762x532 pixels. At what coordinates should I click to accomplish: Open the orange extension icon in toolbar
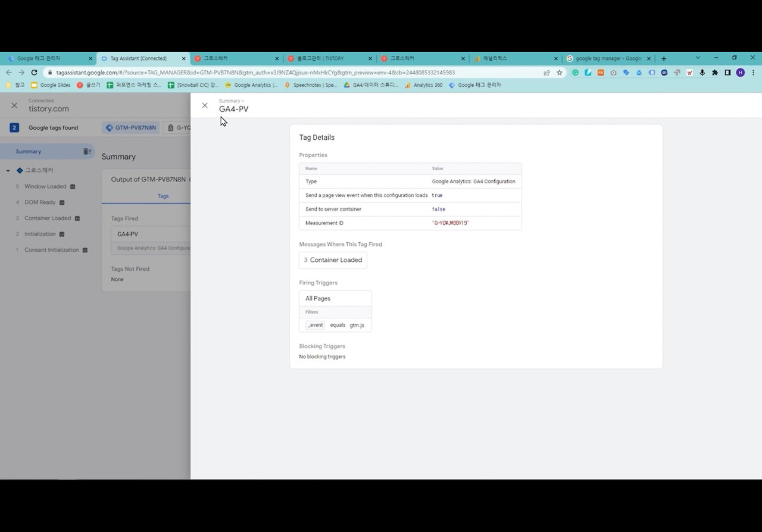[x=600, y=73]
